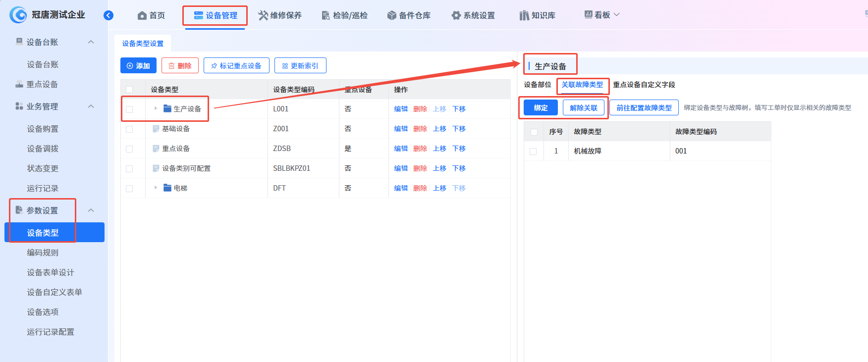Toggle the select-all checkbox in 设备类型 table
This screenshot has height=362, width=868.
pos(129,90)
